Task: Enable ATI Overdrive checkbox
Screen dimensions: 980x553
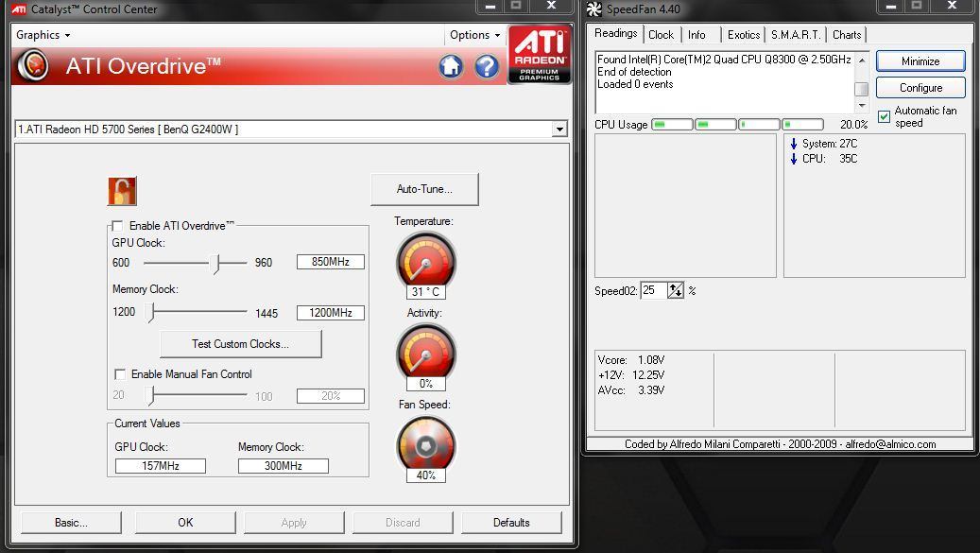Action: click(x=117, y=226)
